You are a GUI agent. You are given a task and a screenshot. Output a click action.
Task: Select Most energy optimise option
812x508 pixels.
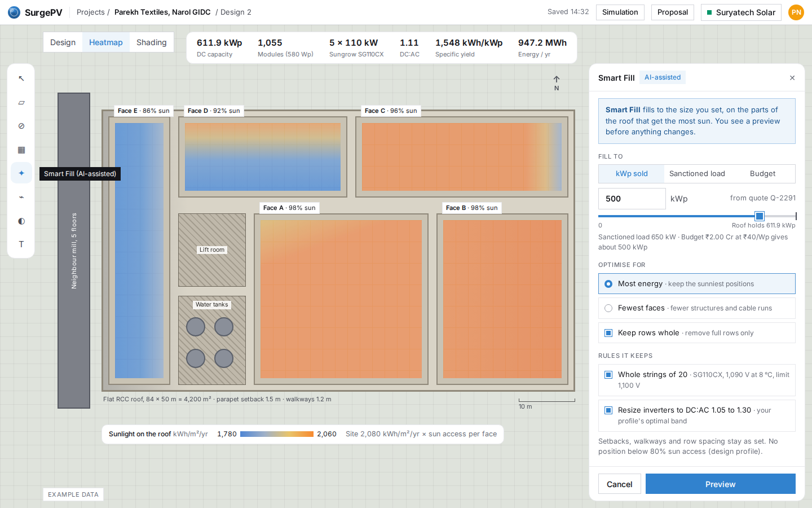pyautogui.click(x=697, y=284)
